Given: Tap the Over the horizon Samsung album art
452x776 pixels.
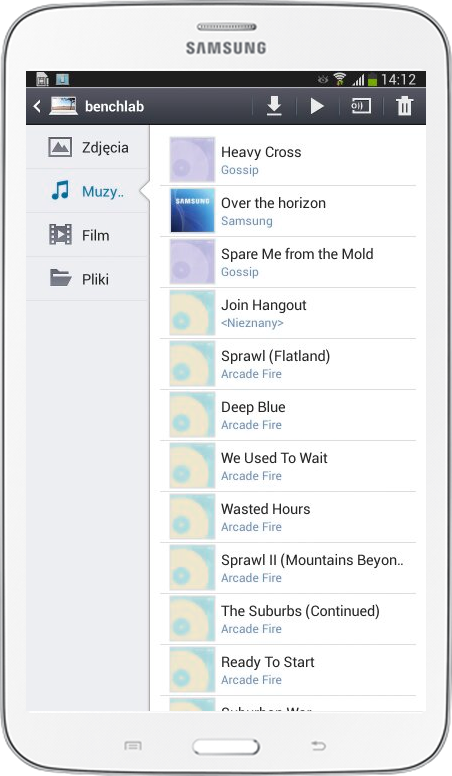Looking at the screenshot, I should (x=192, y=211).
